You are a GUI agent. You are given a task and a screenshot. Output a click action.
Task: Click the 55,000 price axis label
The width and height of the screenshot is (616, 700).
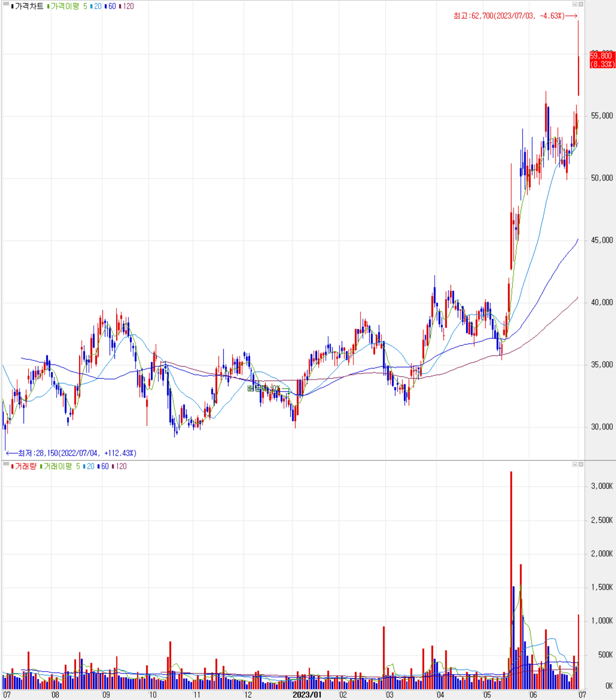pyautogui.click(x=602, y=116)
